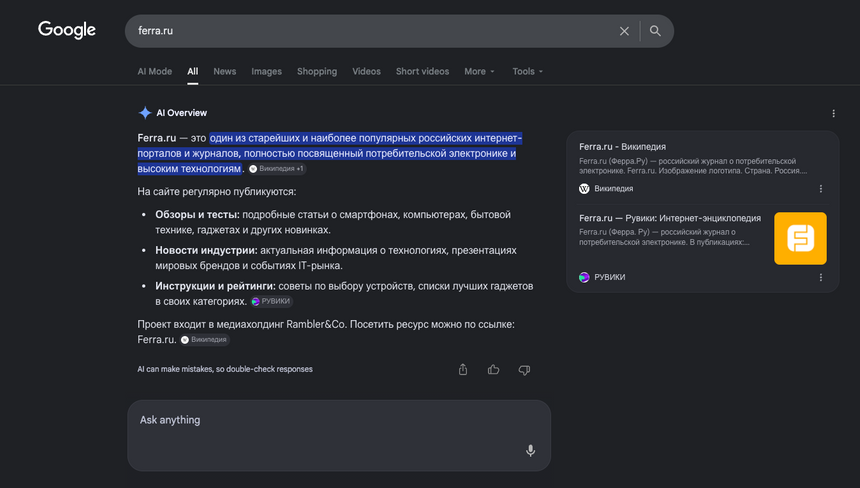Open the Википедия +1 source chip
Image resolution: width=860 pixels, height=488 pixels.
pyautogui.click(x=277, y=169)
